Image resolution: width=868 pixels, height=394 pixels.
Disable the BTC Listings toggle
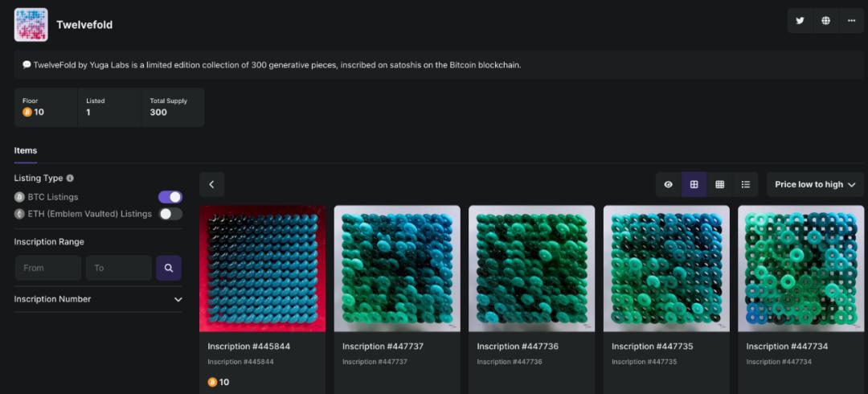[170, 197]
